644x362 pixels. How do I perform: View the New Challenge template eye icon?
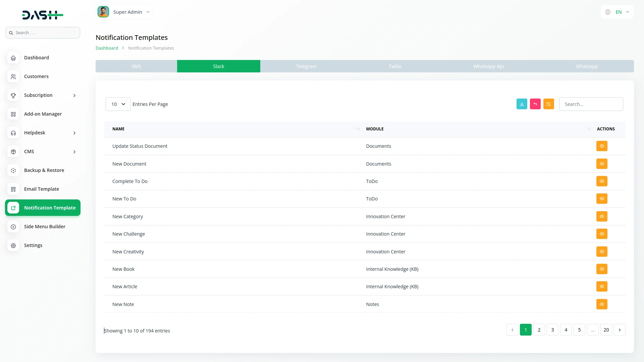point(602,234)
